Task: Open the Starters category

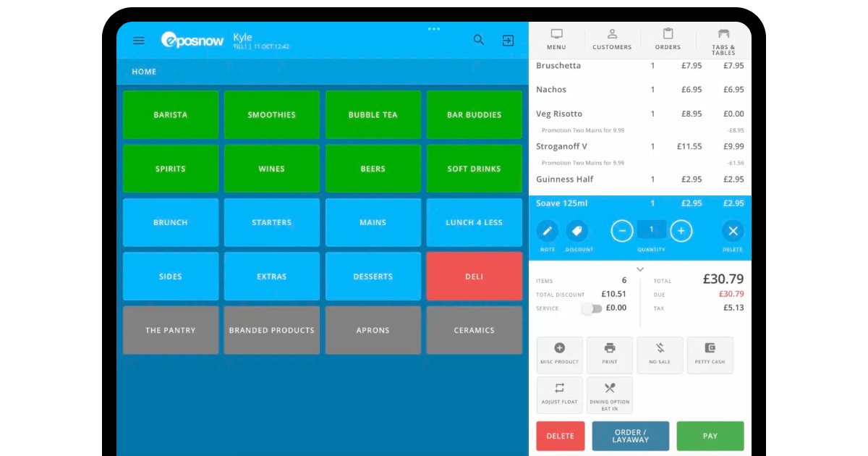Action: [x=272, y=222]
